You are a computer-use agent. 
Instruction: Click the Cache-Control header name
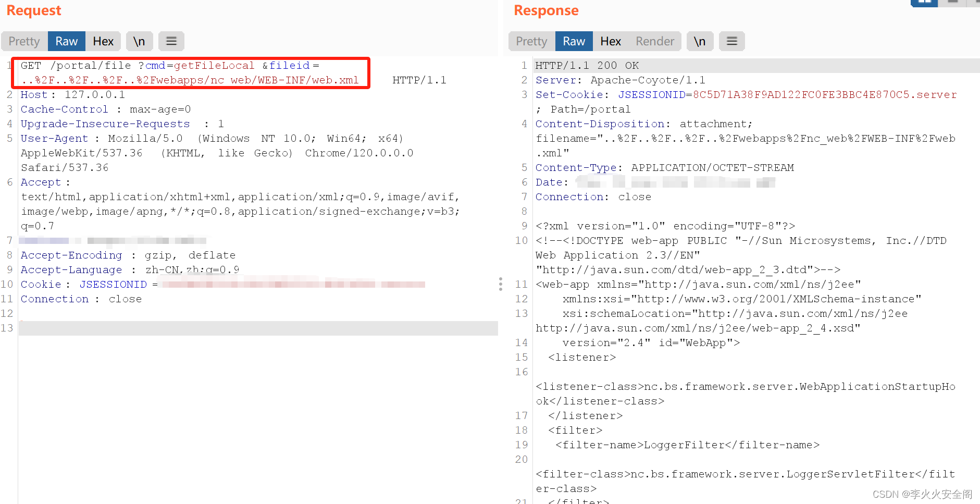pyautogui.click(x=64, y=109)
